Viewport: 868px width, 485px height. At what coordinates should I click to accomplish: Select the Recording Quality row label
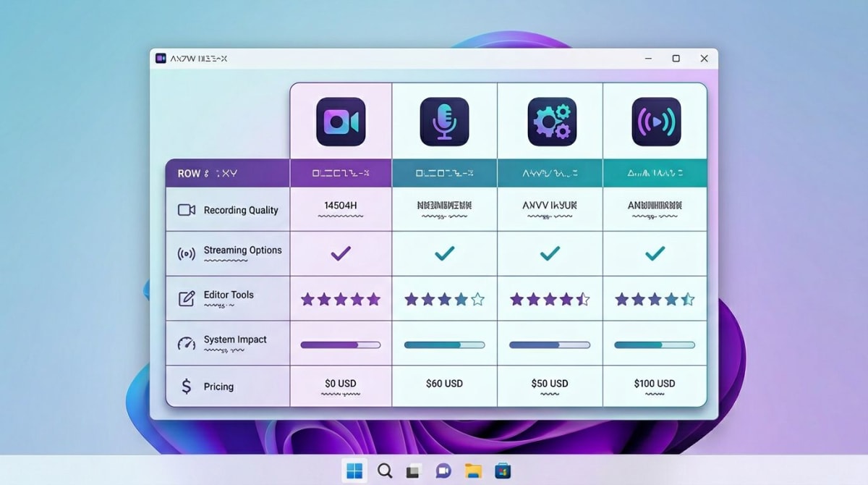[x=241, y=210]
